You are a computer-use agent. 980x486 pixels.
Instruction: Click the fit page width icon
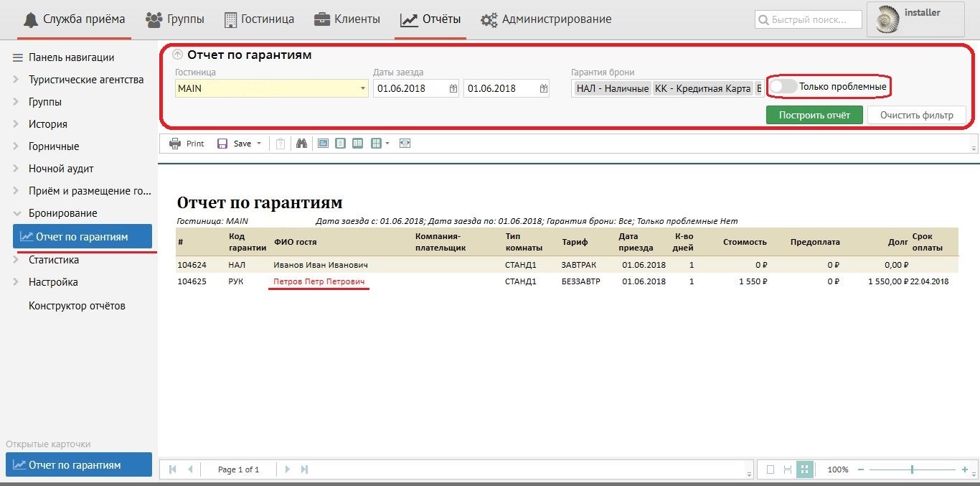pyautogui.click(x=405, y=144)
